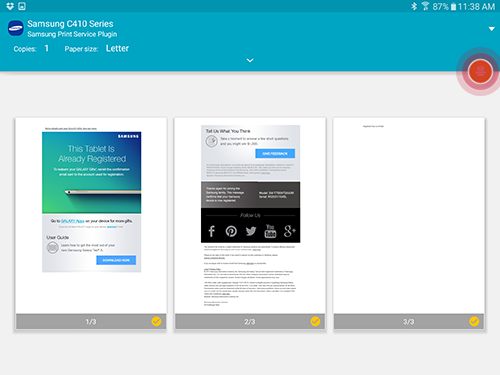Uncheck page 1/3 selection checkmark
The image size is (500, 375).
(x=156, y=321)
